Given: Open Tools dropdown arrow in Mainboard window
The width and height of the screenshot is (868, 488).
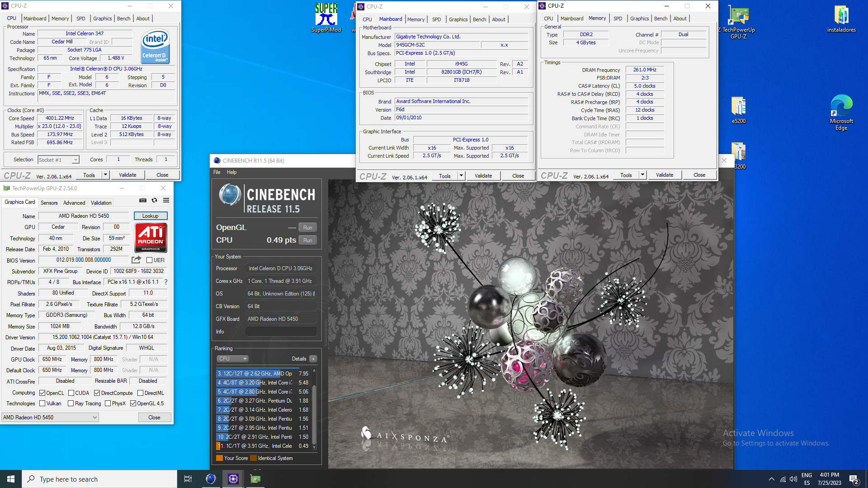Looking at the screenshot, I should [x=461, y=176].
